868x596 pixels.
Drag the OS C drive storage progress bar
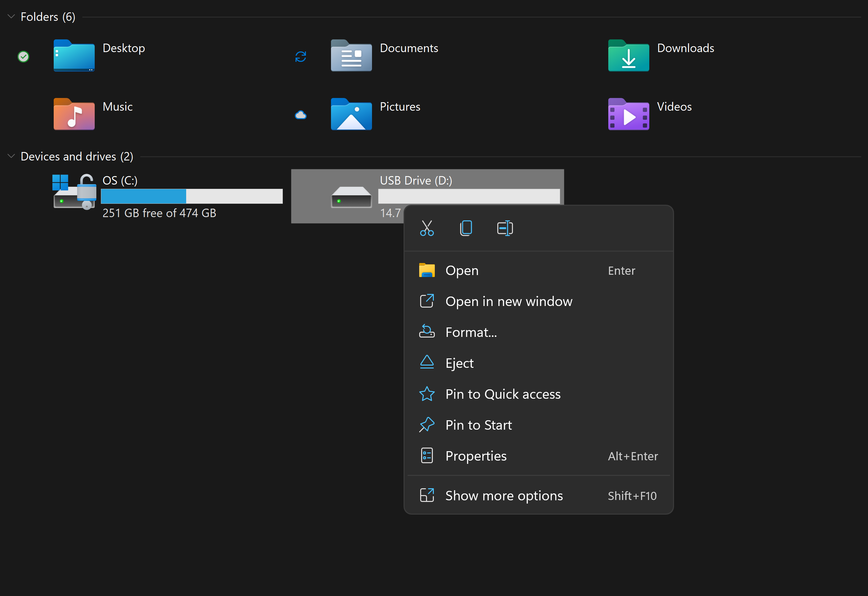pyautogui.click(x=191, y=197)
